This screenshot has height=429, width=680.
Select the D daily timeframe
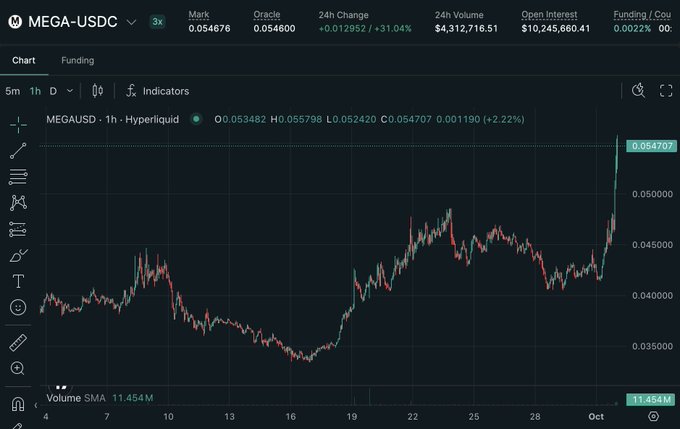click(x=53, y=91)
